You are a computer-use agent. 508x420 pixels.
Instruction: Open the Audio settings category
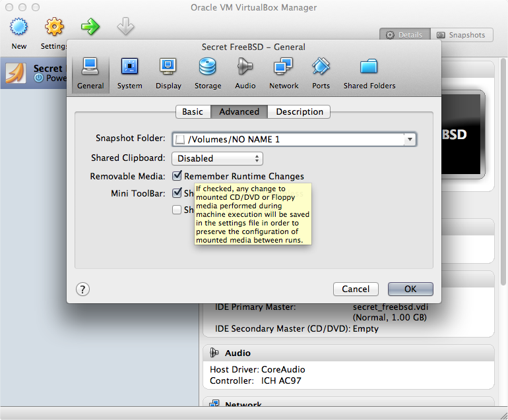click(245, 73)
